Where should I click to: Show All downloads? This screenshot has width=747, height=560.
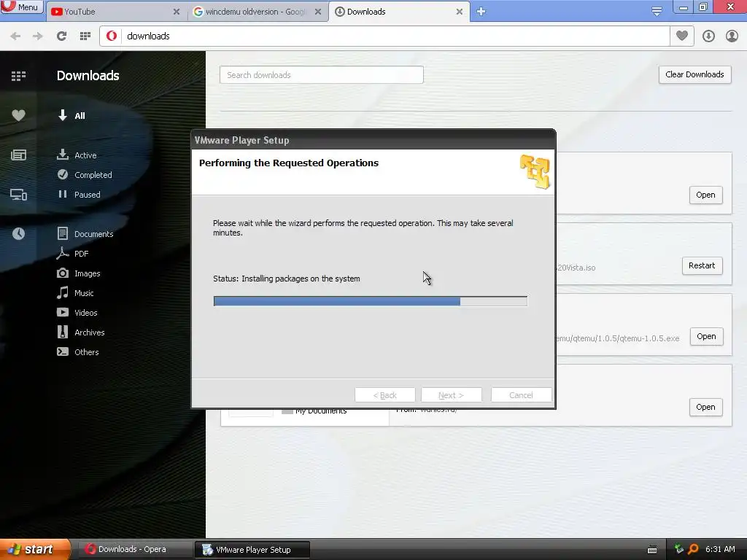pos(71,116)
